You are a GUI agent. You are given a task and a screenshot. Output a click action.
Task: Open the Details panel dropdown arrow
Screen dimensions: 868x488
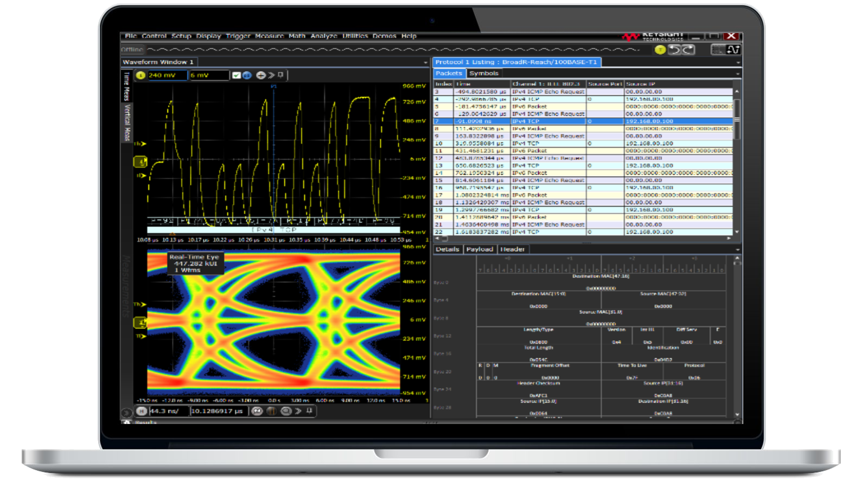[738, 250]
